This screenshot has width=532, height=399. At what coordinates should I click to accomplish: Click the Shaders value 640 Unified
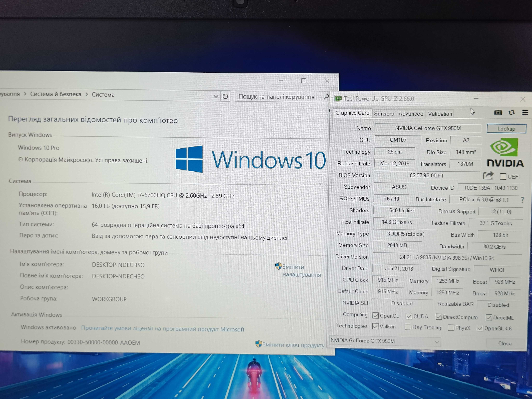click(402, 210)
